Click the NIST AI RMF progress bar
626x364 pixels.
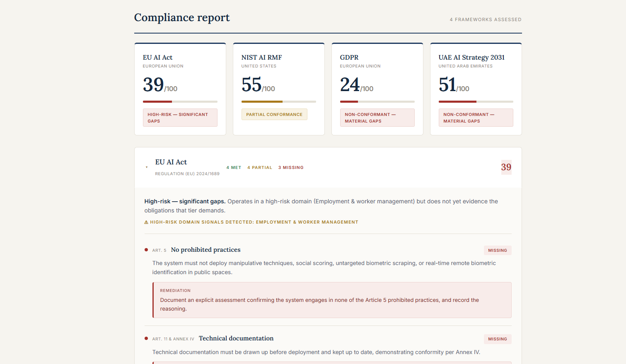click(x=279, y=101)
